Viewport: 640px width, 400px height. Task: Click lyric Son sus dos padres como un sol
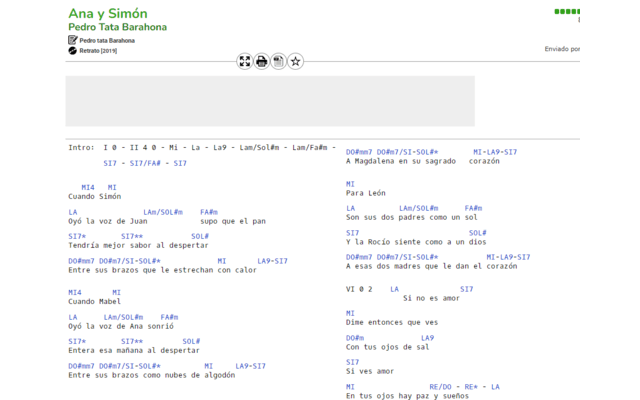click(412, 217)
